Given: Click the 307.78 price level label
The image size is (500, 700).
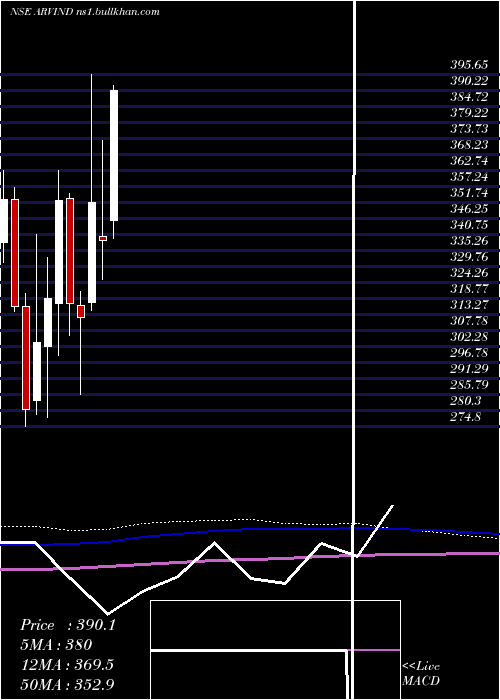Looking at the screenshot, I should click(x=469, y=321).
